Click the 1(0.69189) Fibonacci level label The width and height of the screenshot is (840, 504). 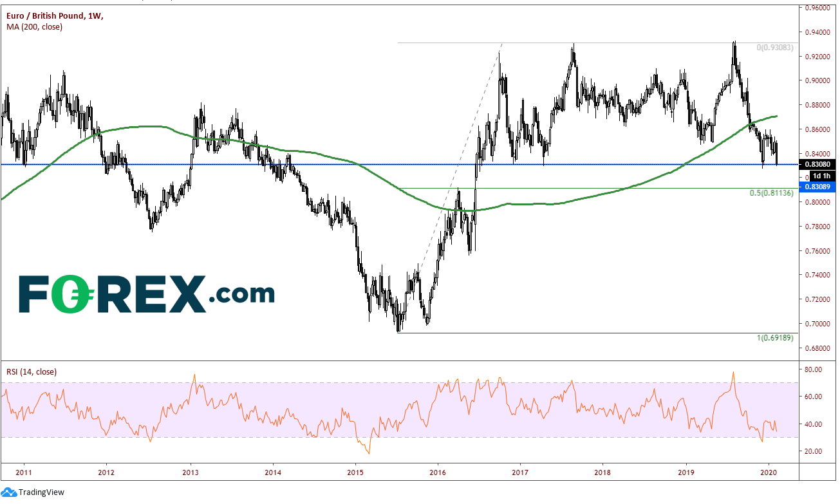pos(776,338)
